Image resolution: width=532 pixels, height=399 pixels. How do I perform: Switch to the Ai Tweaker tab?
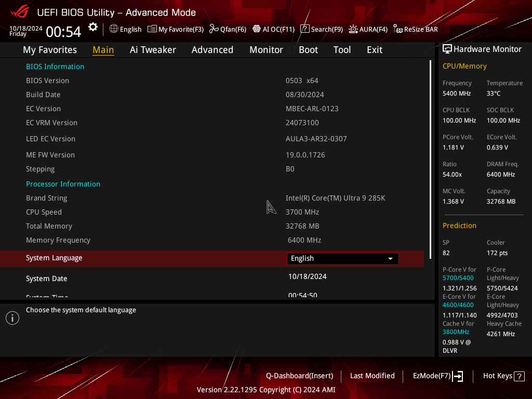tap(153, 50)
